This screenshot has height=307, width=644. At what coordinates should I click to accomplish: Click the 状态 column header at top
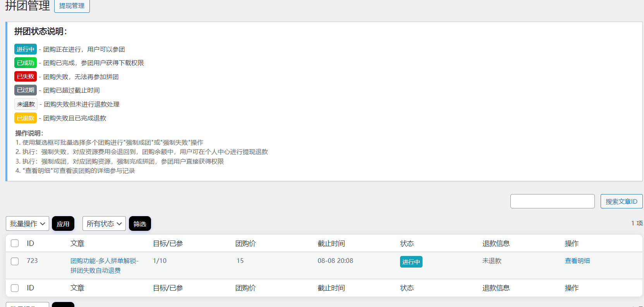[407, 244]
